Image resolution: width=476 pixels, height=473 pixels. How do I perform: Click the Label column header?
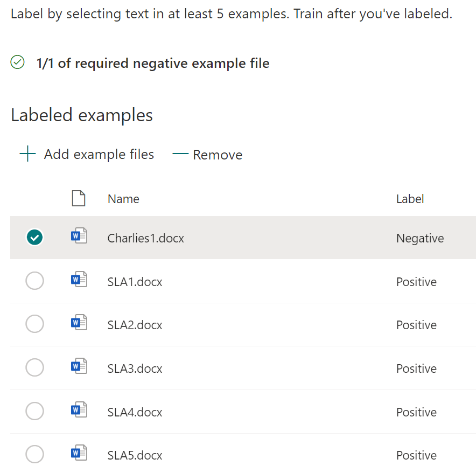410,199
